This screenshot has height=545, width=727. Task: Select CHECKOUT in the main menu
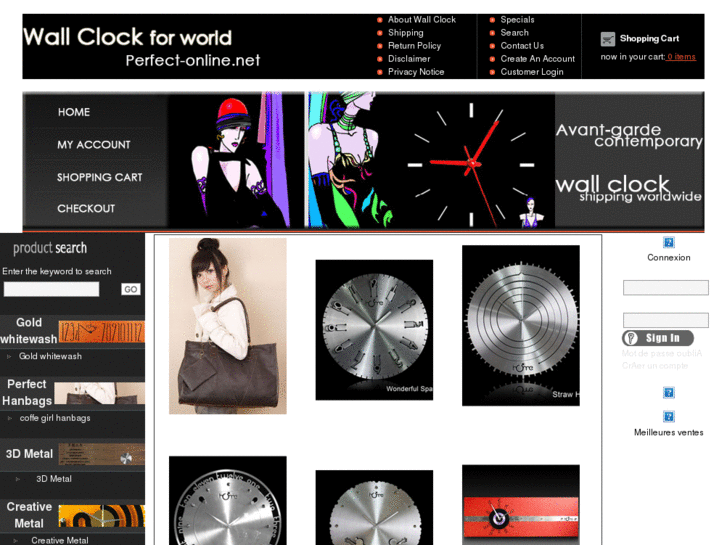point(86,209)
